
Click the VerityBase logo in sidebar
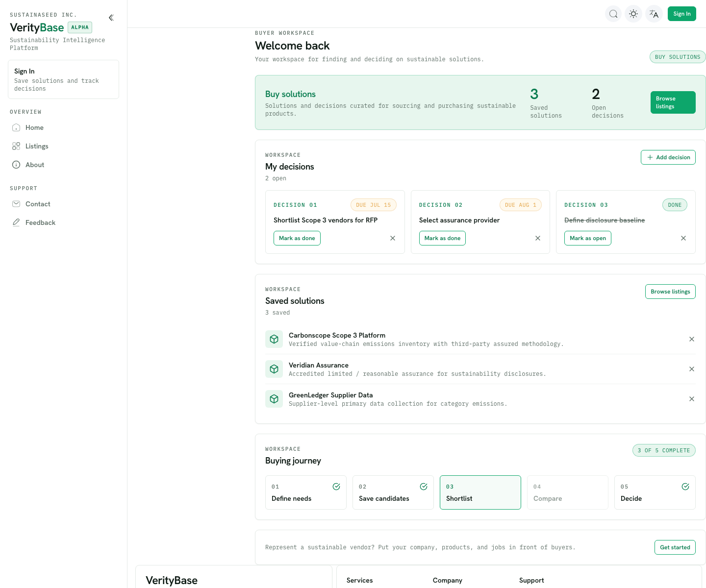37,27
